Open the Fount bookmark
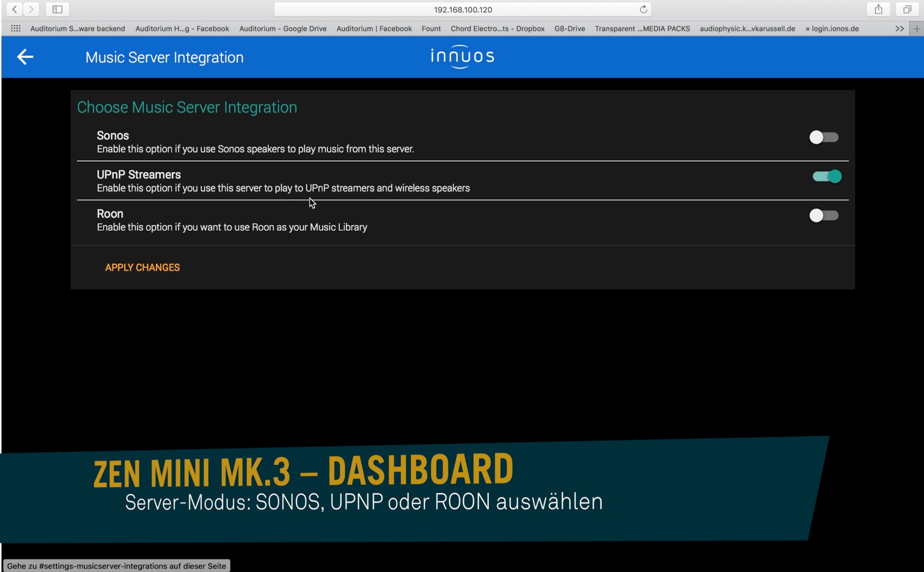924x572 pixels. pos(431,28)
